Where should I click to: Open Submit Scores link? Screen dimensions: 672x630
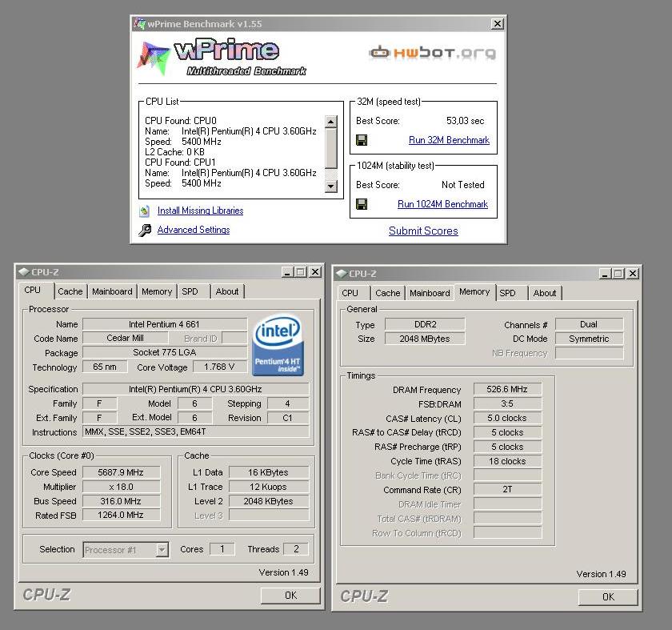(423, 231)
